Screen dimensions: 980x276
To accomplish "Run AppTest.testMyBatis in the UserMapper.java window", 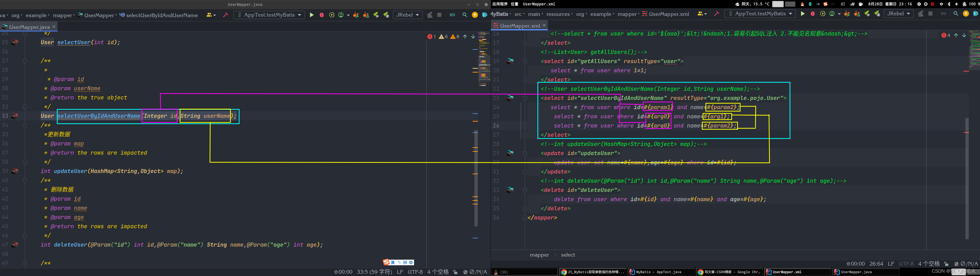I will point(311,15).
